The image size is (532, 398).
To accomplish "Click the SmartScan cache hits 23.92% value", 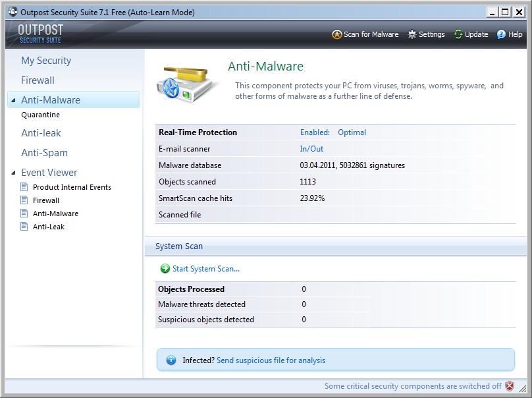I will pos(312,198).
